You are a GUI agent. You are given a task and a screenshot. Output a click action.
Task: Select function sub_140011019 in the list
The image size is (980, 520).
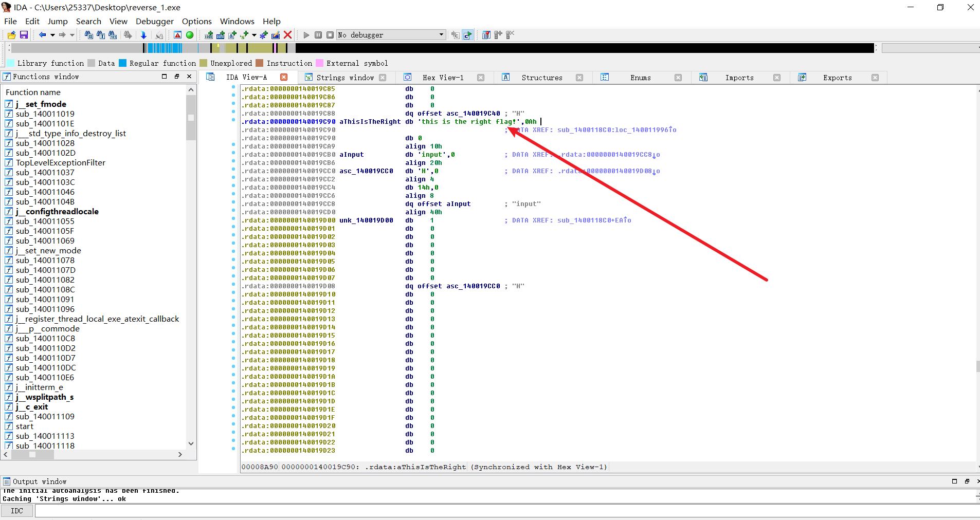point(45,114)
